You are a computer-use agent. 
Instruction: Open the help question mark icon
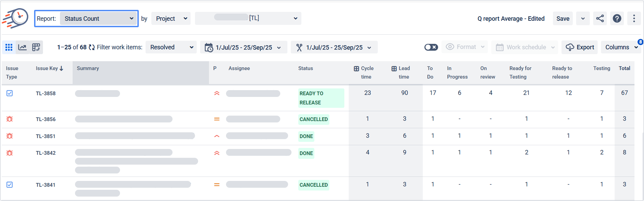pos(617,18)
